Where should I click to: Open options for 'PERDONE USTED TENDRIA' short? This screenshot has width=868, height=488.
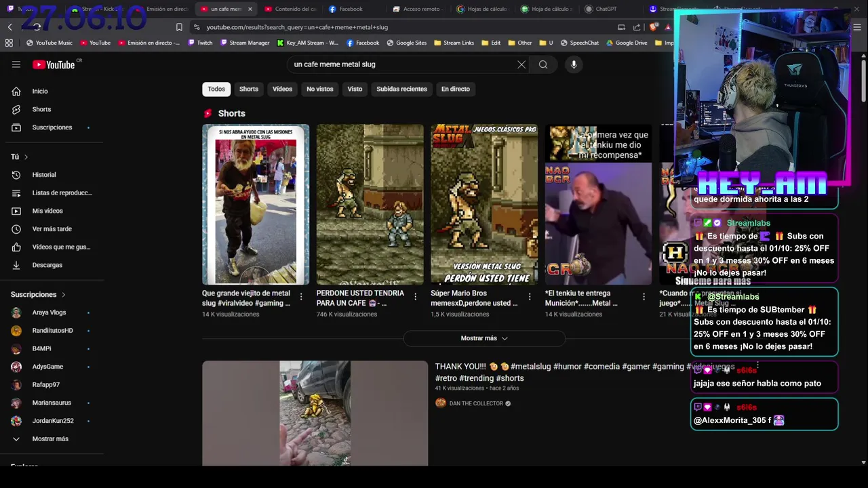(x=416, y=297)
